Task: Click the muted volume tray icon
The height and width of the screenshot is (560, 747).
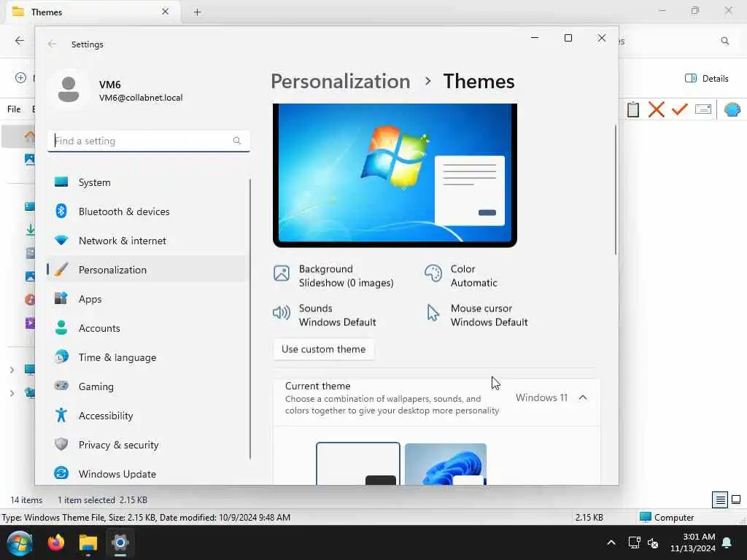Action: [x=653, y=542]
